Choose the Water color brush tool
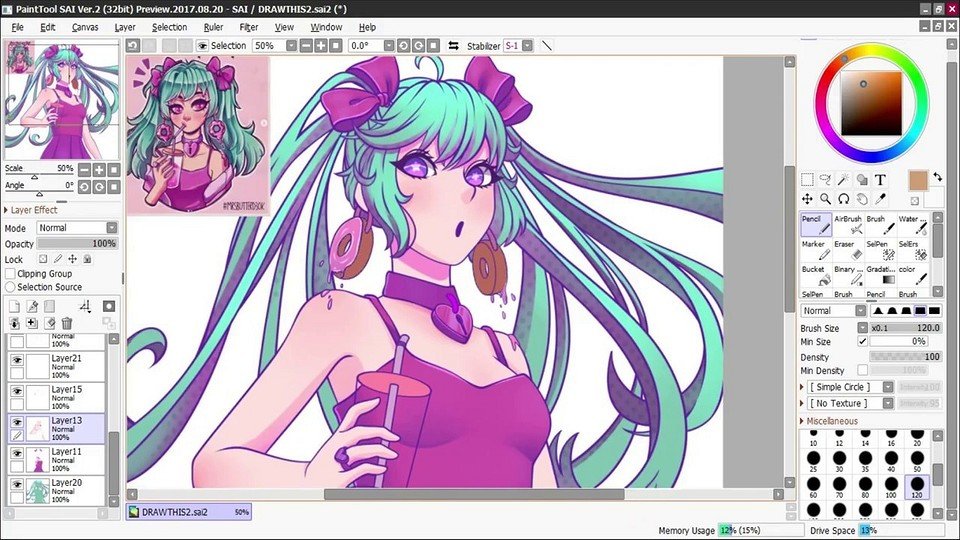 (x=913, y=225)
